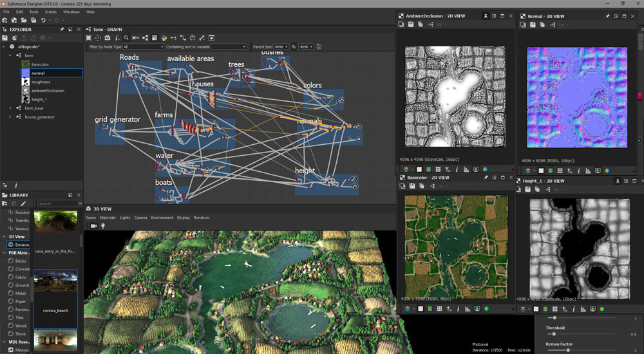Click the light bulb icon in the 3D View
The width and height of the screenshot is (644, 354).
click(102, 226)
